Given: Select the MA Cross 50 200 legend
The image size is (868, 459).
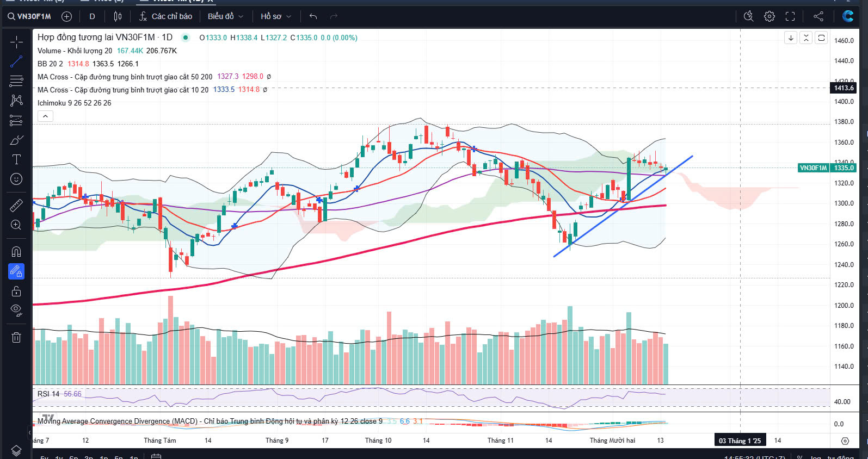Looking at the screenshot, I should (x=125, y=77).
